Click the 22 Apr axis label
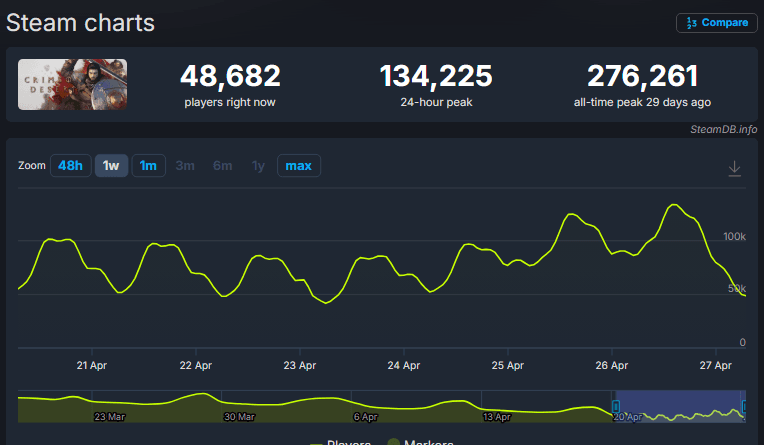Image resolution: width=764 pixels, height=445 pixels. [195, 365]
